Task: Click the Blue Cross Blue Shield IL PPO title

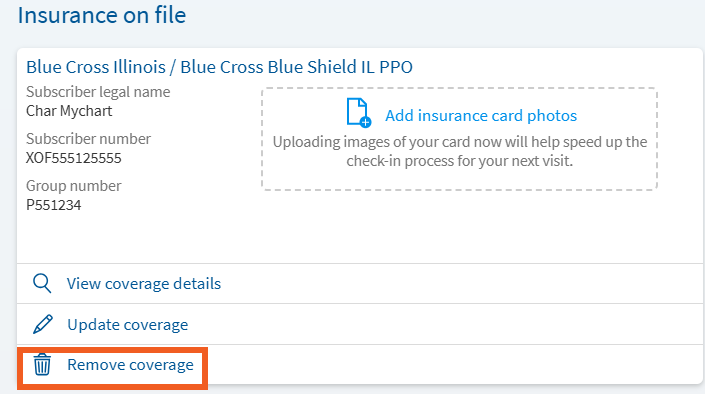Action: click(x=219, y=67)
